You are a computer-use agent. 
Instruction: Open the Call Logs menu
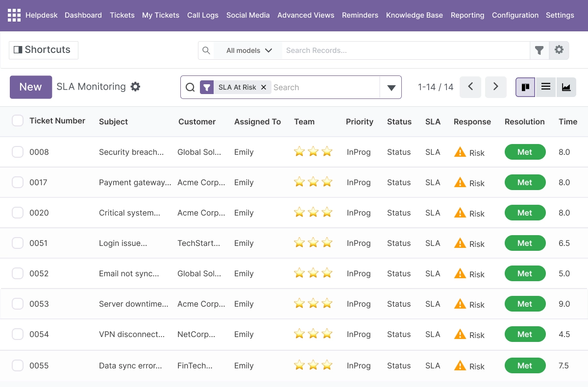tap(203, 15)
